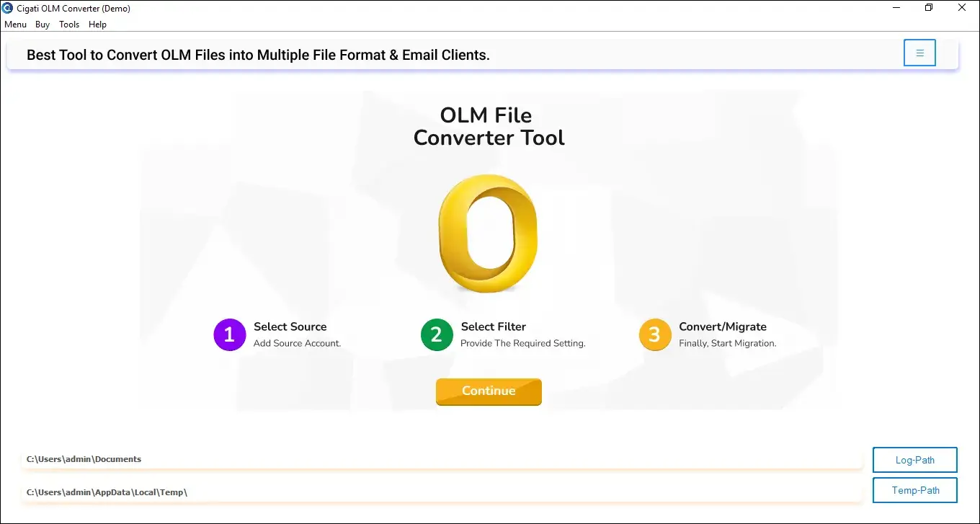Restore down the application window
The image size is (980, 524).
tap(929, 8)
